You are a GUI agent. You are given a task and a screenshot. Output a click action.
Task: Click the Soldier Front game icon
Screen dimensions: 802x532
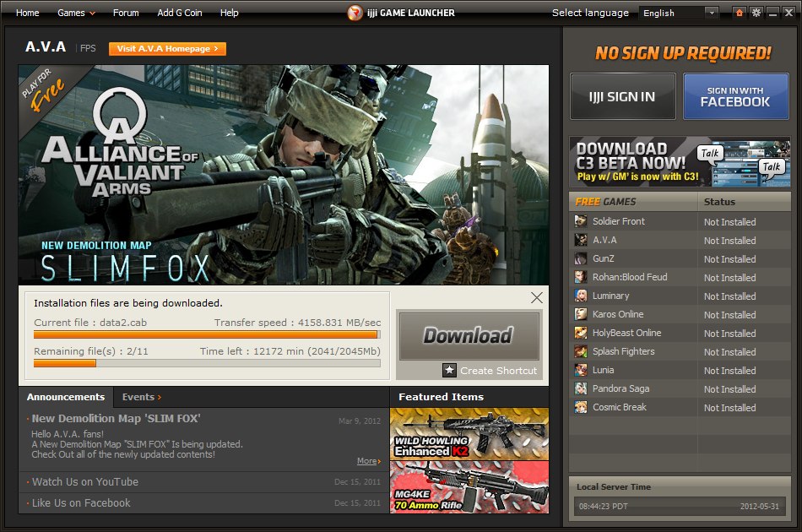tap(581, 221)
